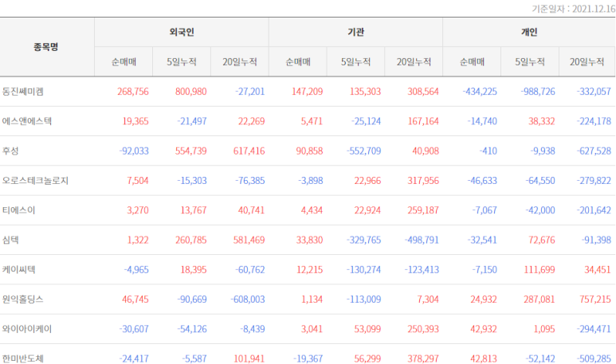Screen dimensions: 616x364
Task: Click 20일누적 header under 기관
Action: point(414,61)
